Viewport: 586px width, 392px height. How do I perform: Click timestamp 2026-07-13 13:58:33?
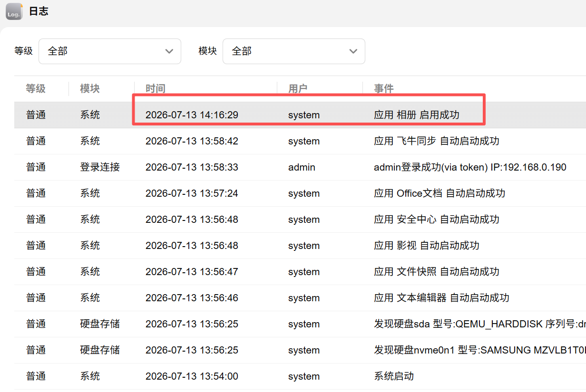click(192, 167)
